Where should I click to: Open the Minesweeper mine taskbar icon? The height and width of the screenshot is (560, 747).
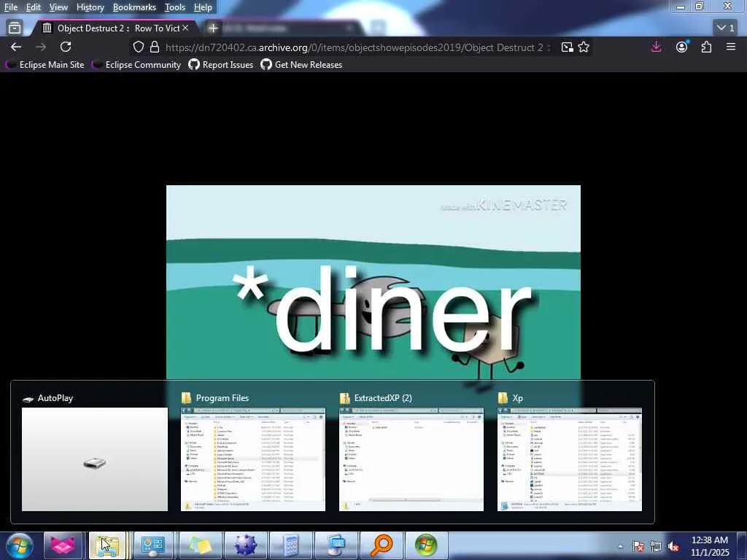[x=245, y=545]
